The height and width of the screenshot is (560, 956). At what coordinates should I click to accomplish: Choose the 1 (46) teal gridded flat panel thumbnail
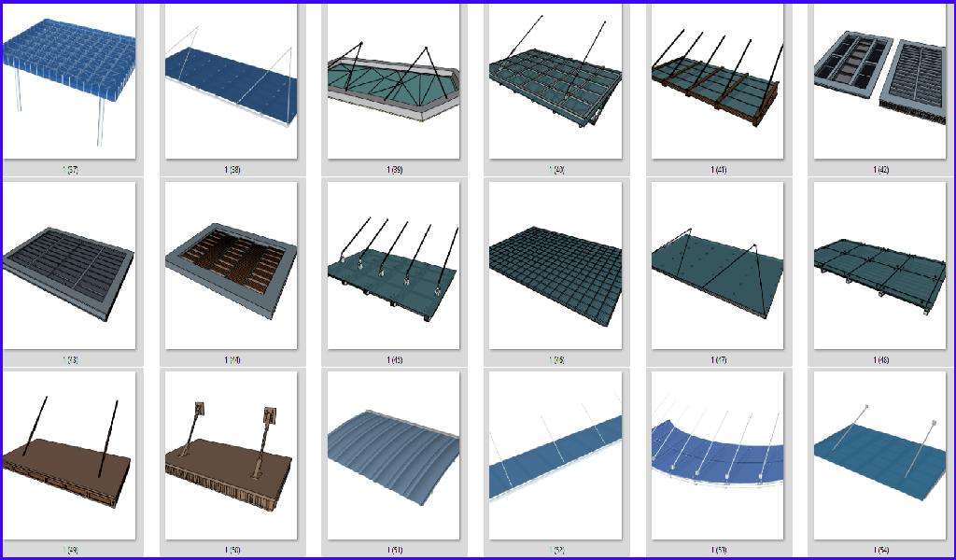[555, 266]
